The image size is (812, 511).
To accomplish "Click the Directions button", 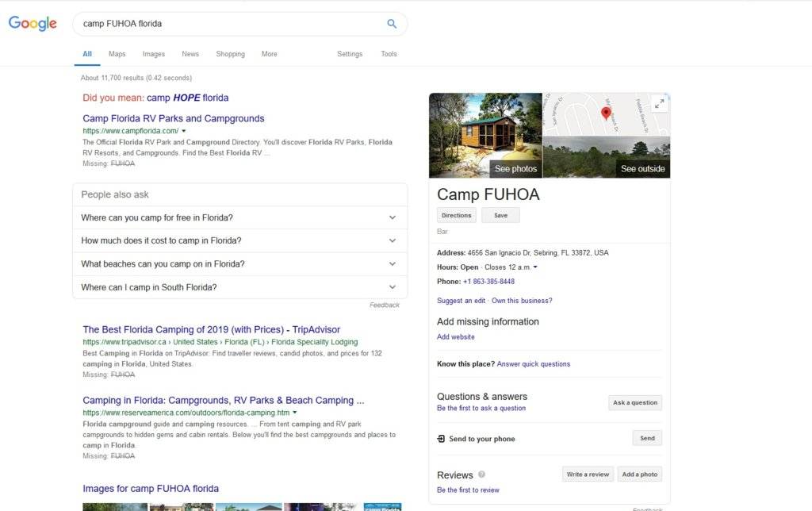I will (456, 215).
